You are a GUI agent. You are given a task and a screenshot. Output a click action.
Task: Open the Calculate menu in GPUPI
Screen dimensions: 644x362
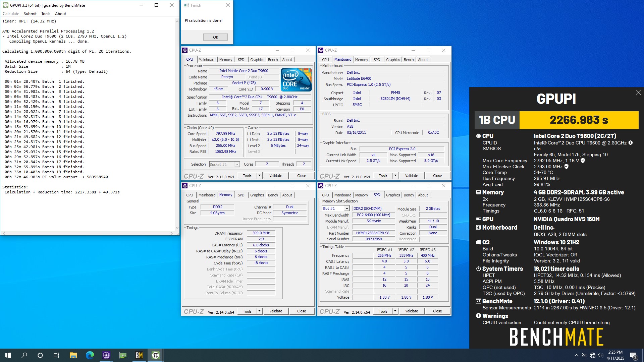[x=11, y=14]
